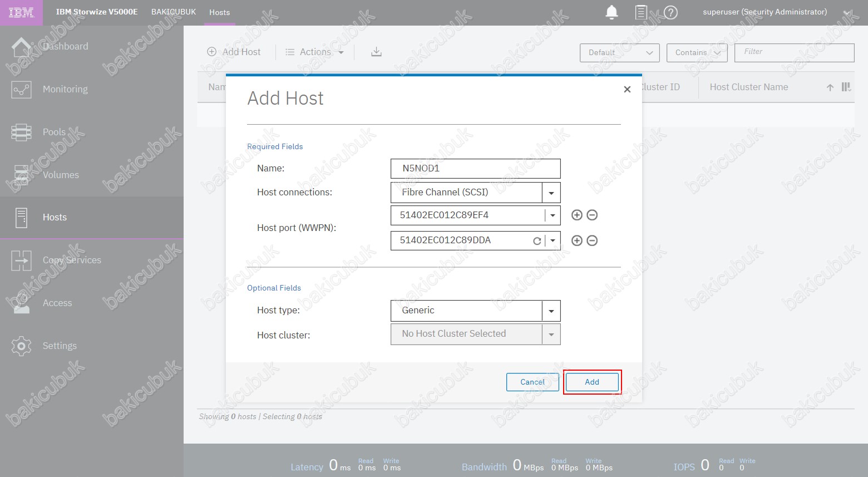Select Hosts tab in top bar

coord(220,12)
